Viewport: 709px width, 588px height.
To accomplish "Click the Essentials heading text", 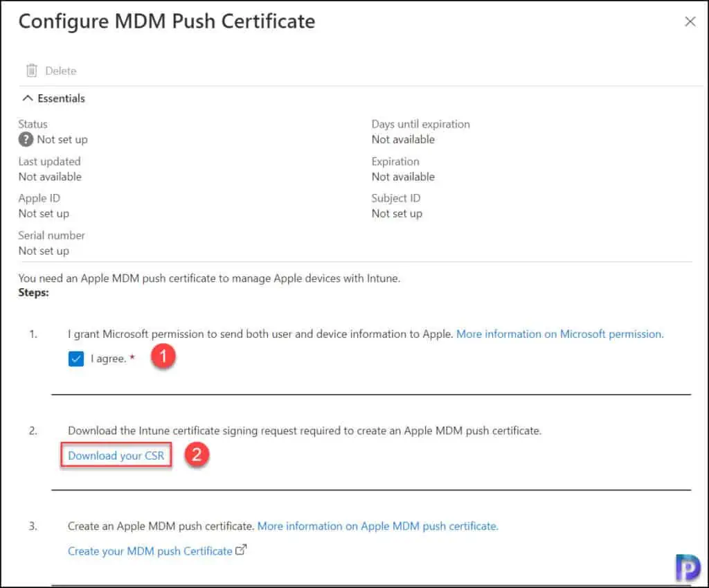I will [62, 98].
